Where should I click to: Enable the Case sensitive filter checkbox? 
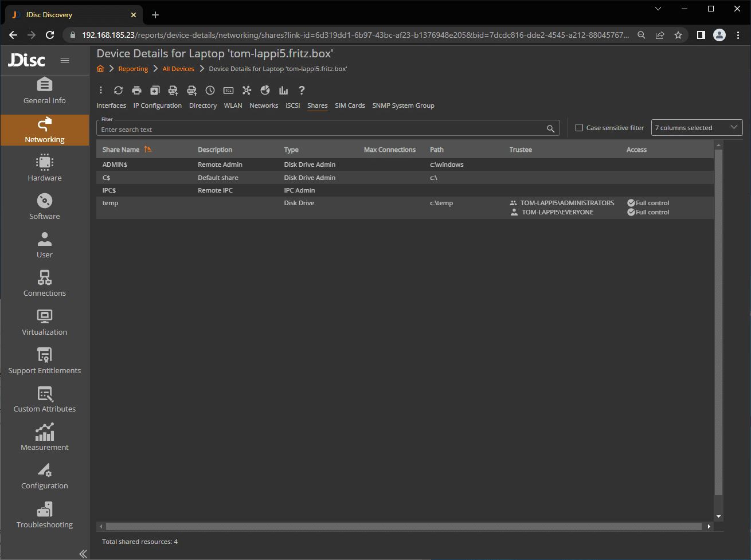tap(579, 128)
